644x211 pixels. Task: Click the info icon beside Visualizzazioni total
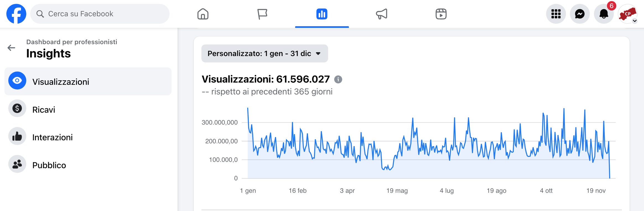point(338,80)
